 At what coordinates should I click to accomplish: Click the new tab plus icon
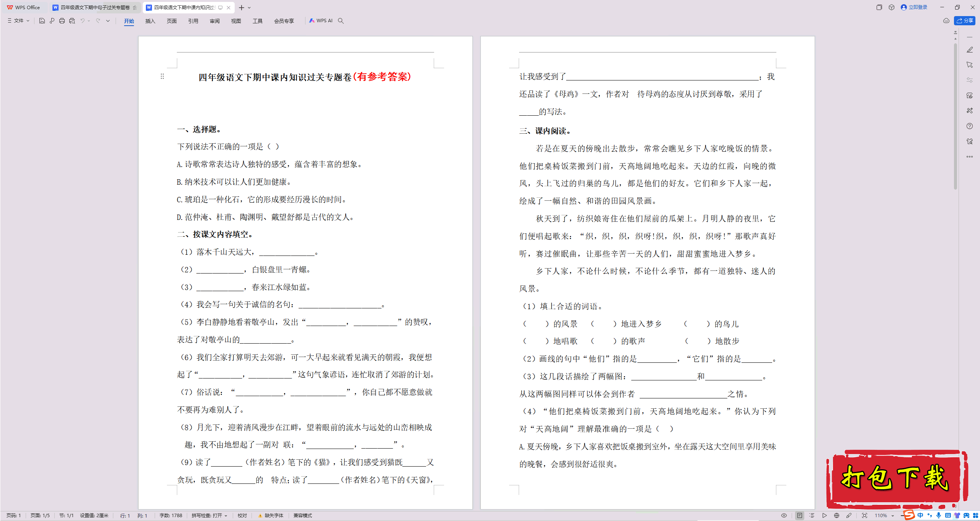242,8
